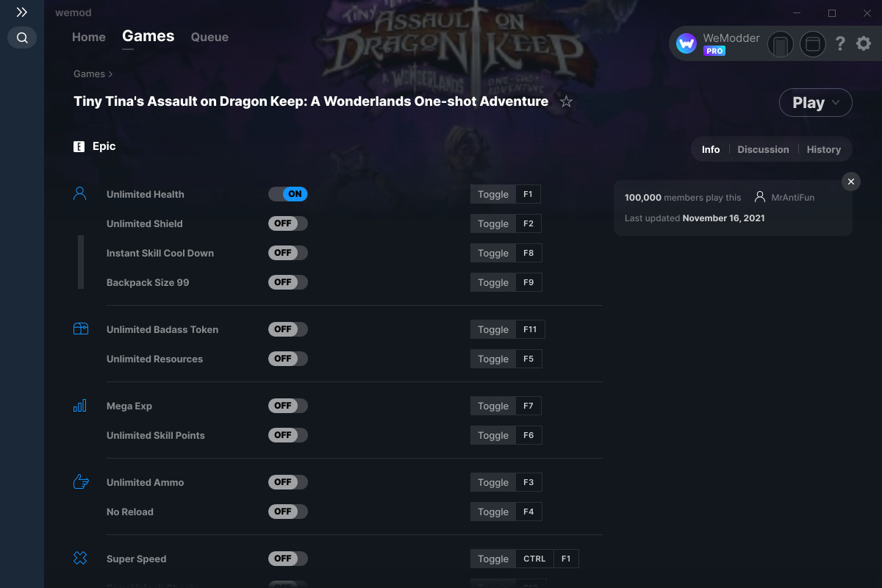Open the settings gear icon

click(x=864, y=44)
